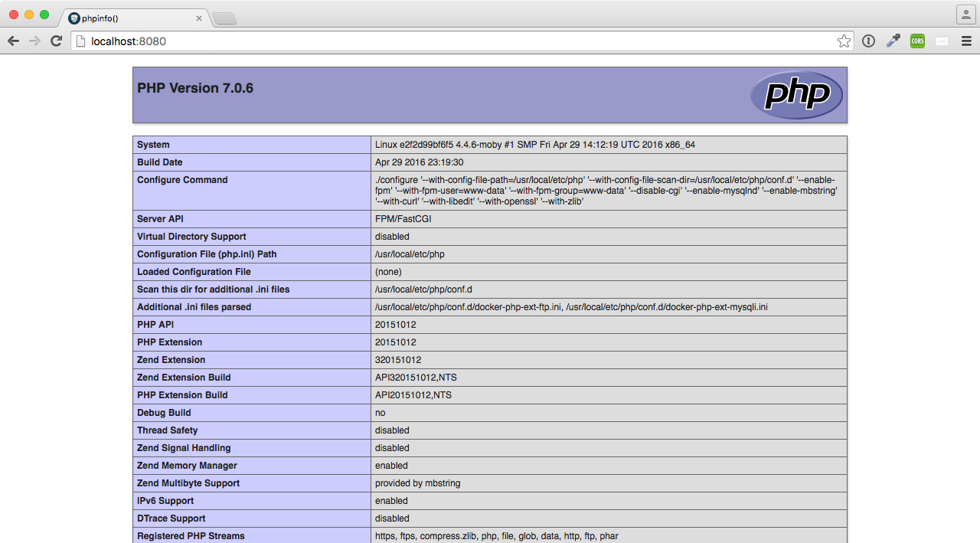The height and width of the screenshot is (543, 980).
Task: Click the Zend Signal Handling label
Action: 184,448
